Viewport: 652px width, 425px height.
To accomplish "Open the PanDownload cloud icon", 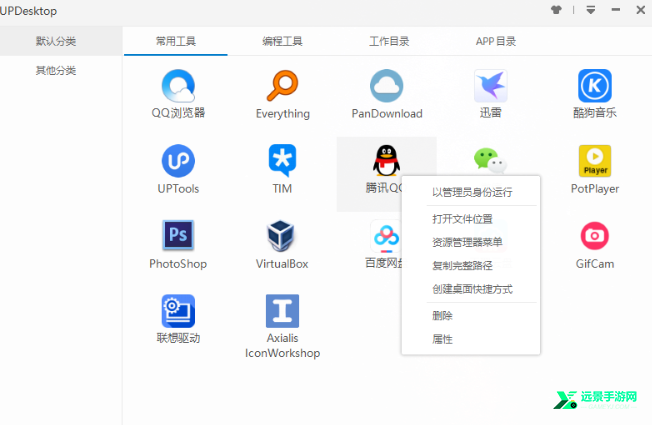I will click(x=387, y=86).
